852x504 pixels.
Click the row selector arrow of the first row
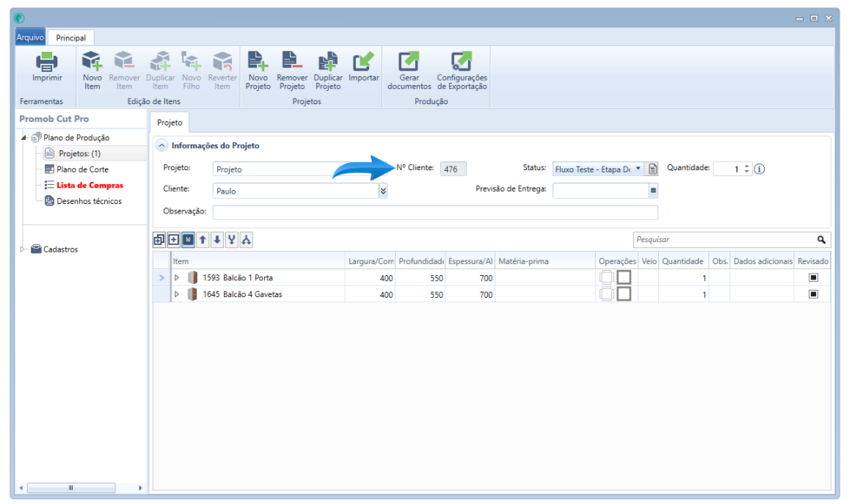[161, 277]
